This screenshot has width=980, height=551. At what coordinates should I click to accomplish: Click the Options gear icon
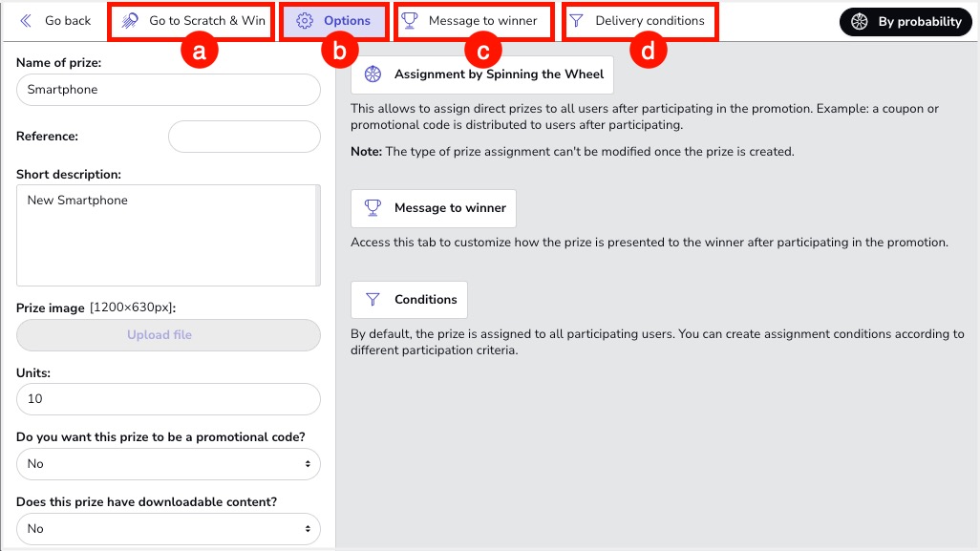(x=305, y=21)
